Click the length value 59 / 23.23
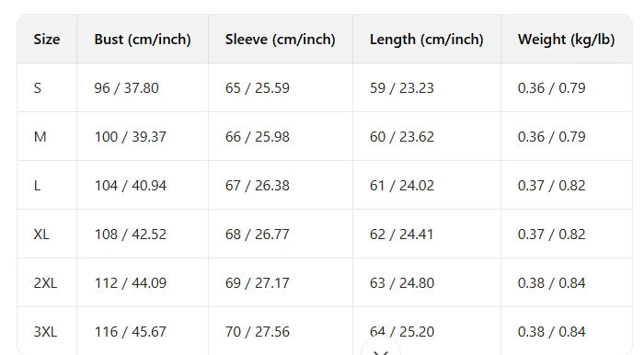 [402, 87]
